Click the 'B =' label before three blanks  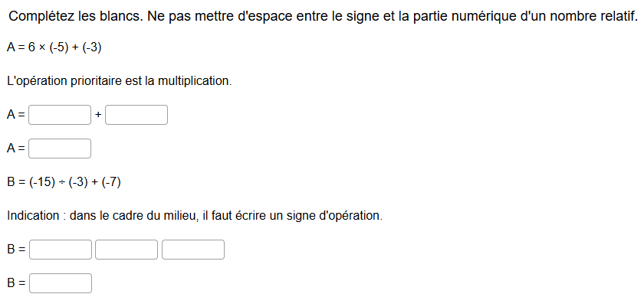tap(16, 250)
